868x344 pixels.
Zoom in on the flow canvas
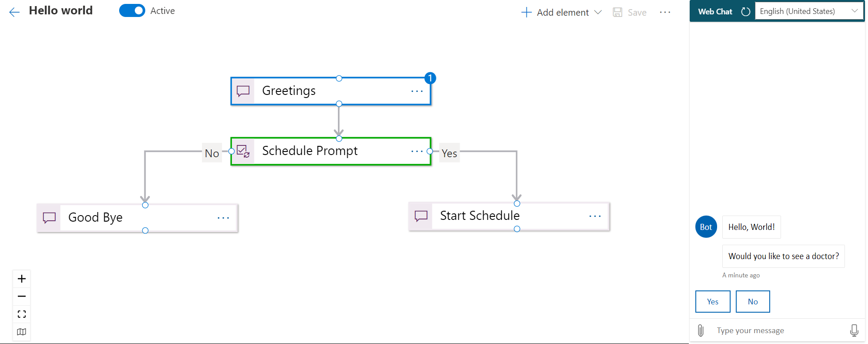pyautogui.click(x=21, y=279)
